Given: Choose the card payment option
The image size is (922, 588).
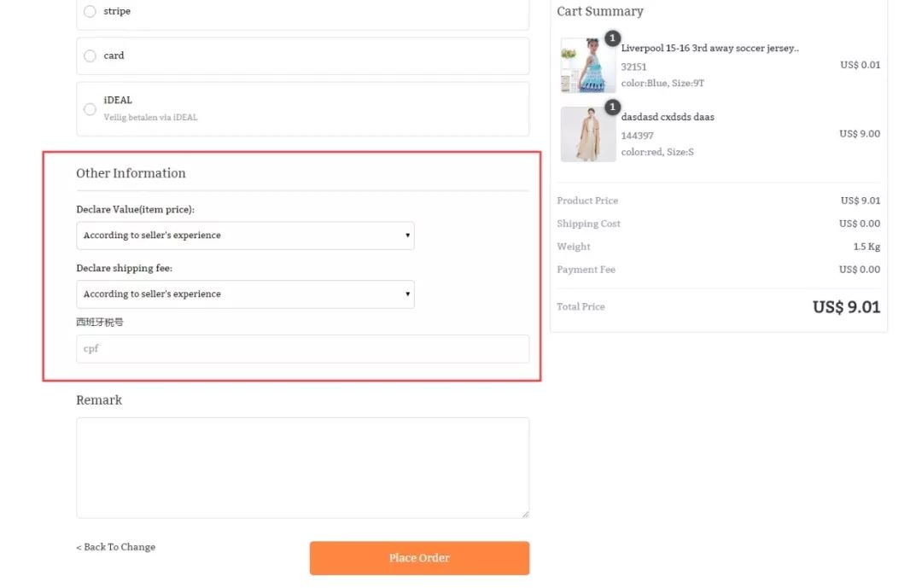Looking at the screenshot, I should [90, 56].
